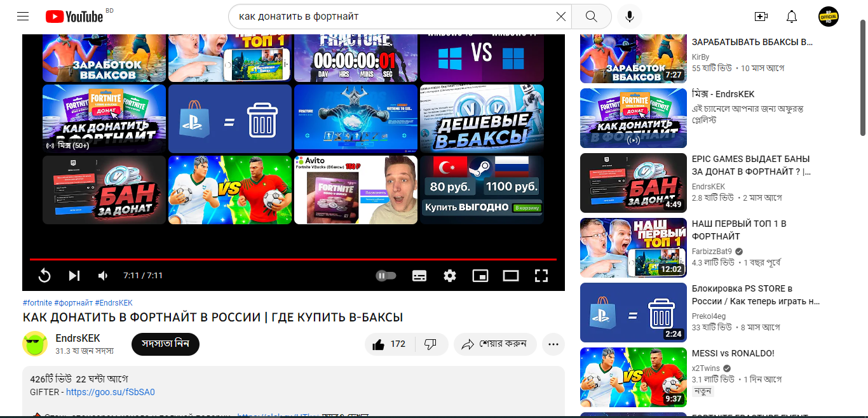Open the account avatar menu
This screenshot has height=418, width=868.
pos(829,17)
